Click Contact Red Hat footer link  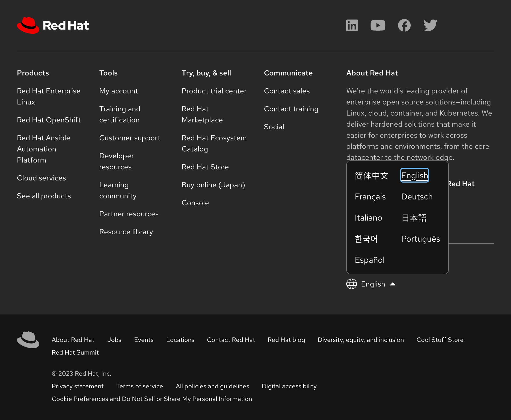coord(231,339)
